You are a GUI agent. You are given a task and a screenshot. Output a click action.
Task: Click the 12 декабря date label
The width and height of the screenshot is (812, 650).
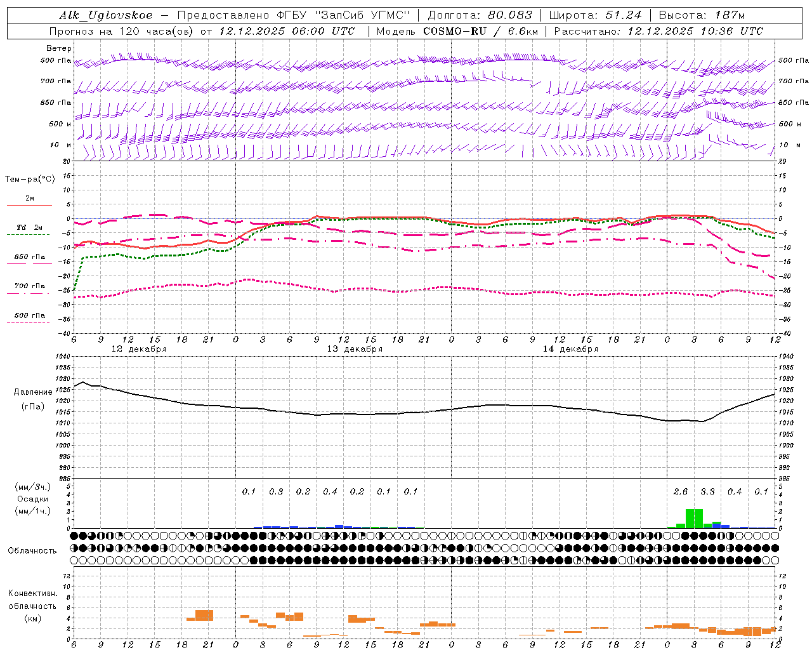click(x=139, y=349)
